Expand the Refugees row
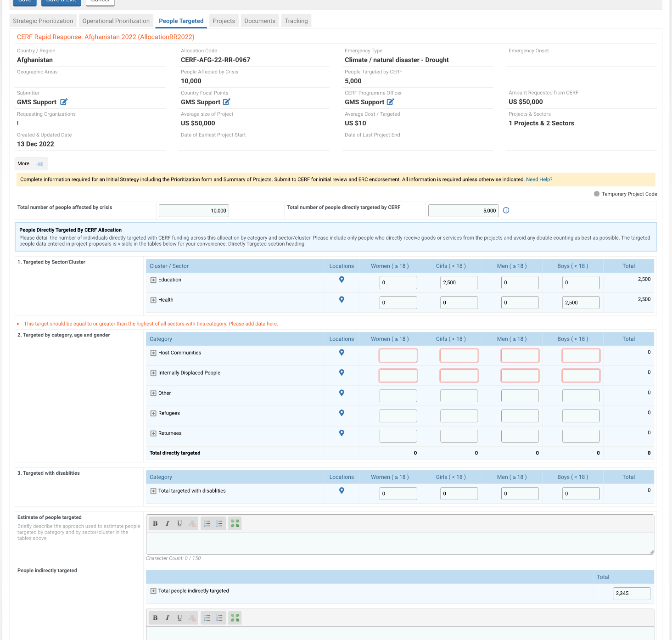This screenshot has width=672, height=640. click(x=153, y=414)
